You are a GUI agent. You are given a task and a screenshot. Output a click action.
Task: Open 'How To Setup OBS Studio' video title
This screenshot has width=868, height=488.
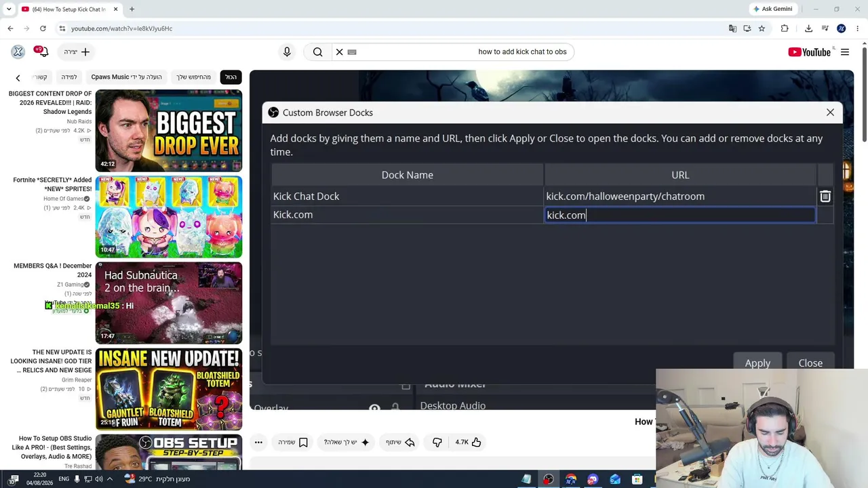pyautogui.click(x=55, y=447)
